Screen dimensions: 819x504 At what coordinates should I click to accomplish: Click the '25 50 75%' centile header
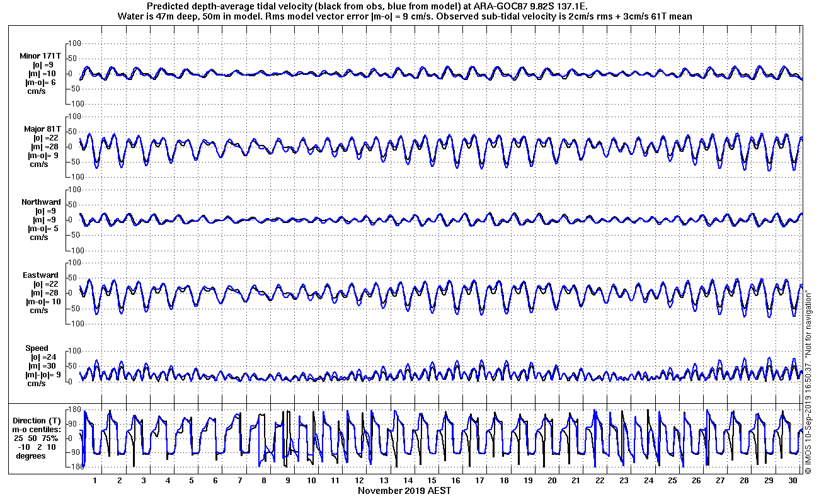click(x=37, y=438)
